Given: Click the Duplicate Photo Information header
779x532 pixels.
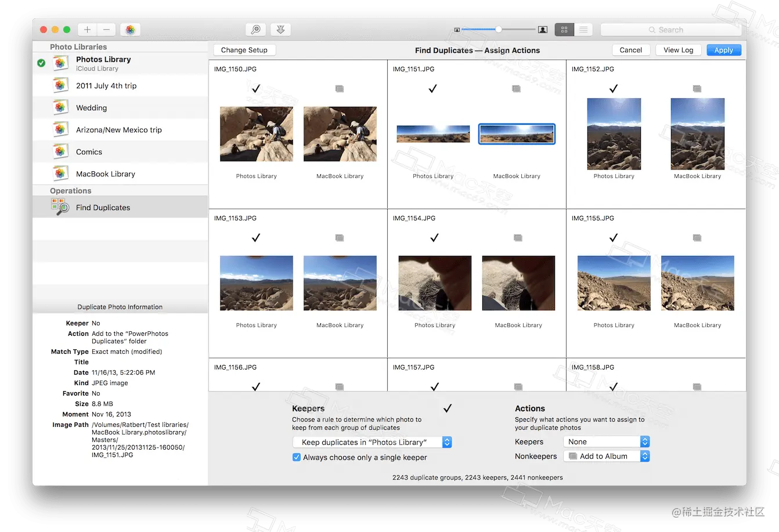Looking at the screenshot, I should pyautogui.click(x=120, y=307).
